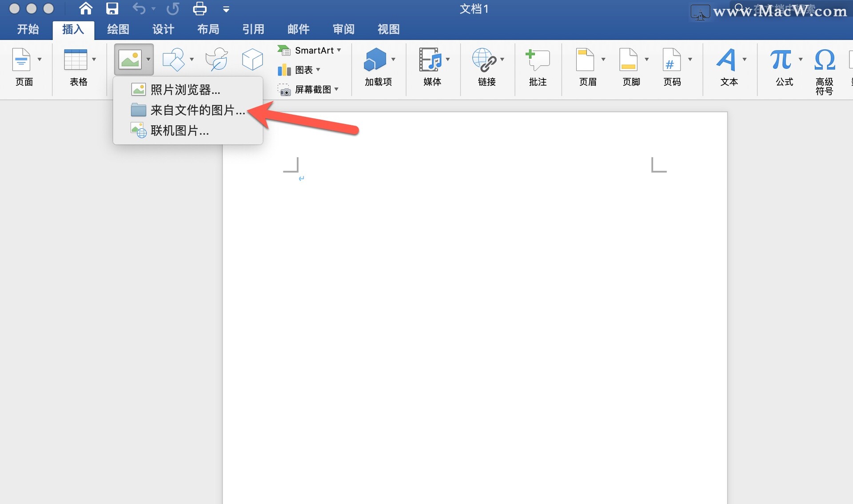Select 来自文件的图片 menu entry
Image resolution: width=853 pixels, height=504 pixels.
coord(197,110)
